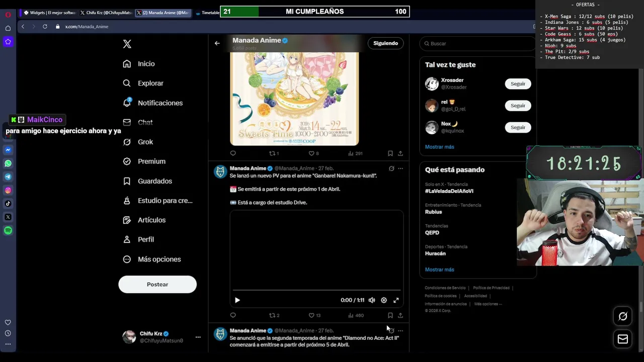The width and height of the screenshot is (644, 362).
Task: Go to Inicio in the X navigation
Action: 139,64
